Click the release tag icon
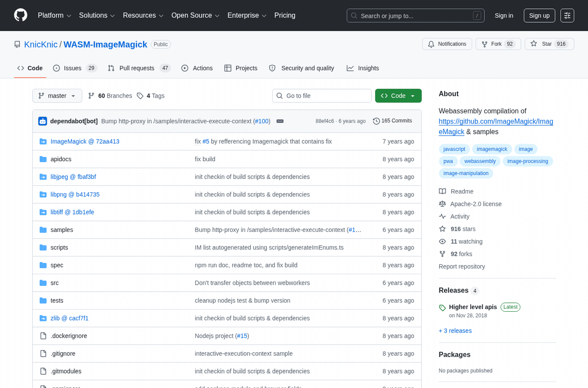Screen dimensions: 588x388 pyautogui.click(x=443, y=308)
